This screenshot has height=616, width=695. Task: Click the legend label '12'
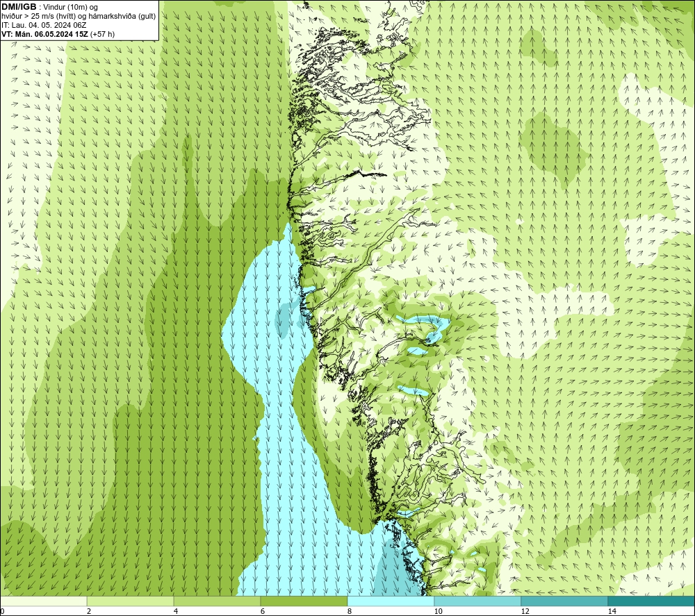[525, 612]
